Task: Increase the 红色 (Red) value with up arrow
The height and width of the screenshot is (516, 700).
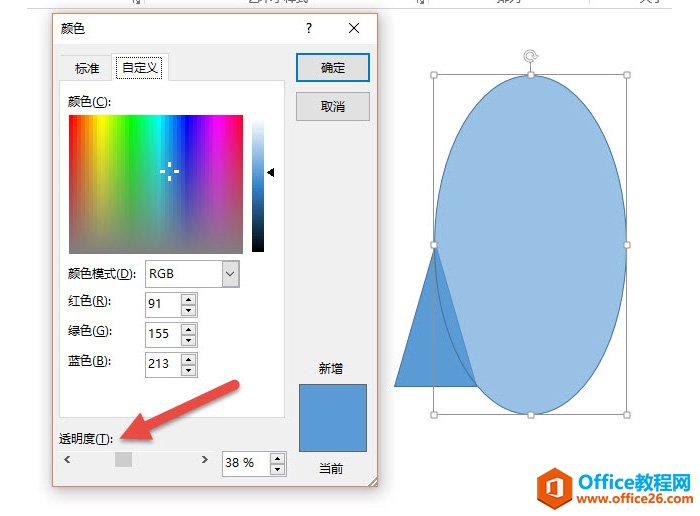Action: click(189, 298)
